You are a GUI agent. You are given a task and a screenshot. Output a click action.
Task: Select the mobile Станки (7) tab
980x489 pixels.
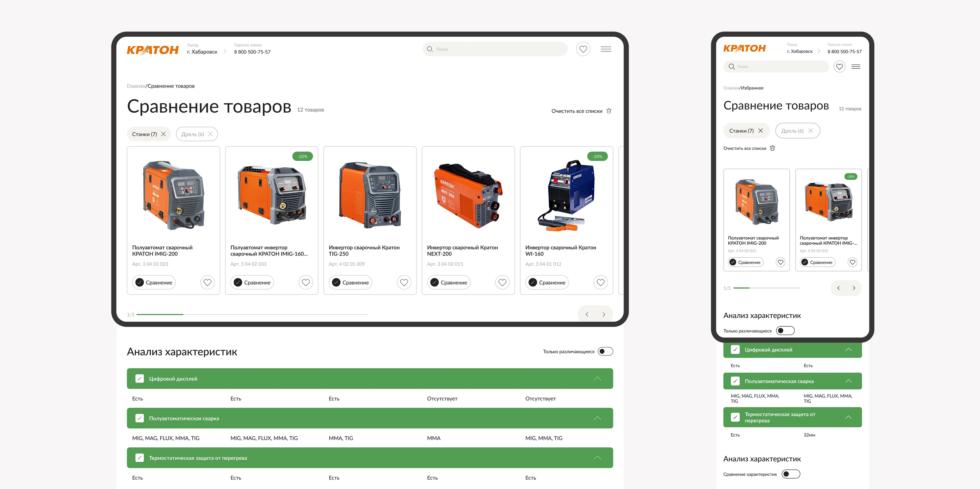tap(741, 131)
